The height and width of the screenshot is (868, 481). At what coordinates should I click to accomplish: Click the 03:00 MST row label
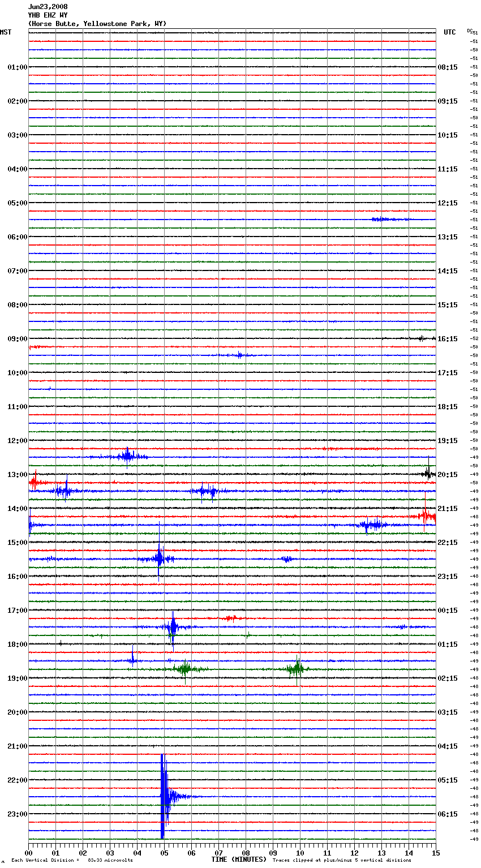tap(18, 135)
